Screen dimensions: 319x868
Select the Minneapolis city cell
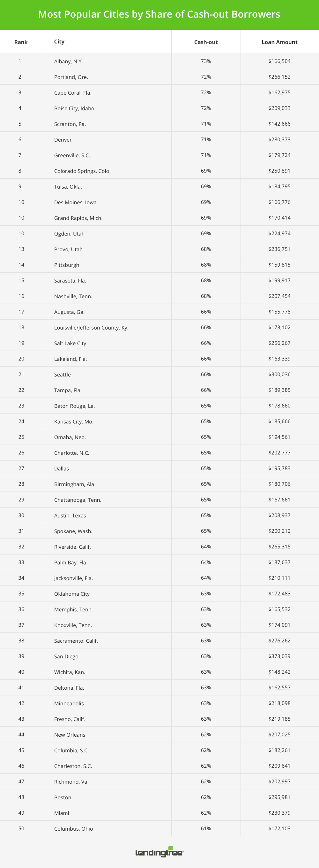click(69, 703)
